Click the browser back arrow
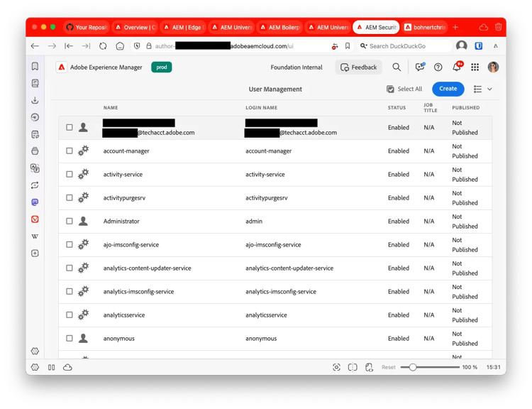This screenshot has height=409, width=532. point(35,46)
